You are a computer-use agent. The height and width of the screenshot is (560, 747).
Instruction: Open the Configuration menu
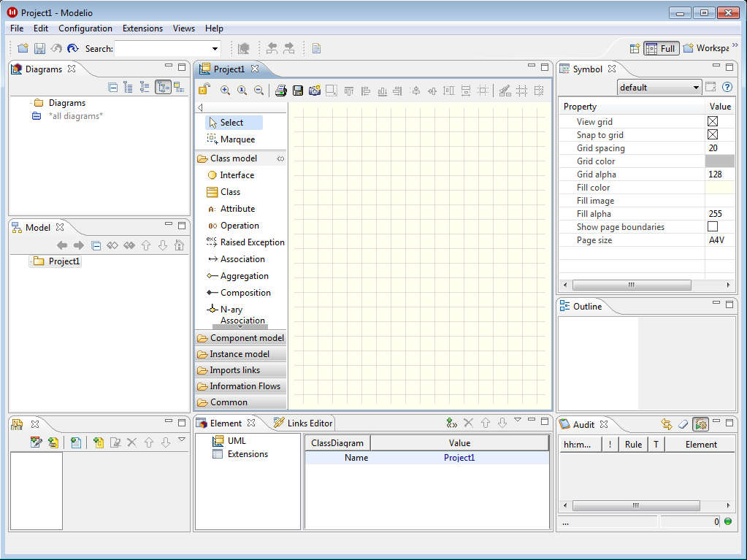(85, 28)
